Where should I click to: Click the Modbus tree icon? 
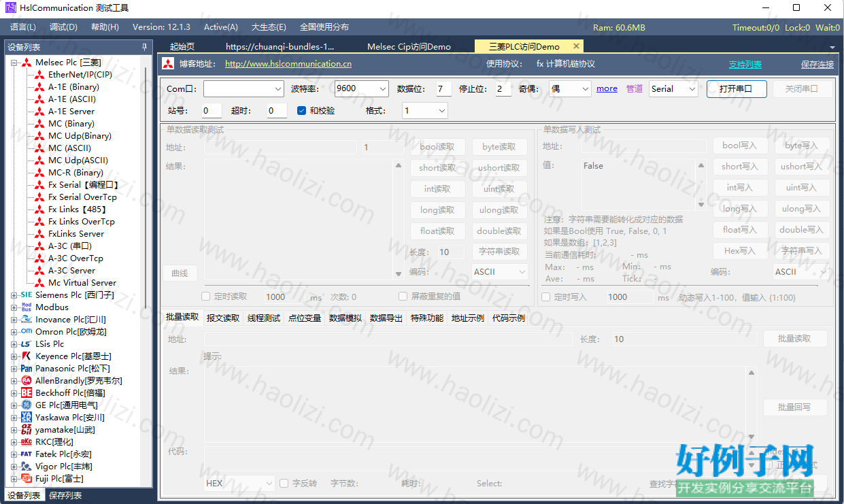(27, 307)
